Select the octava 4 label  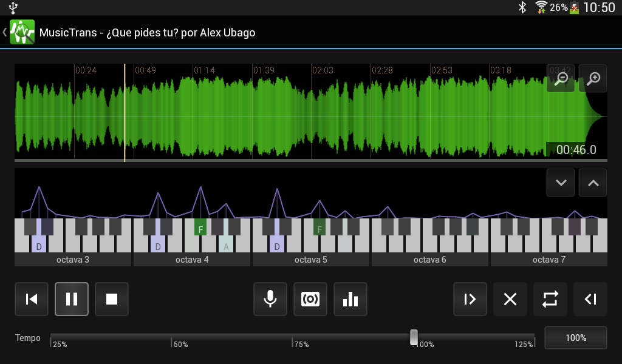click(x=192, y=260)
